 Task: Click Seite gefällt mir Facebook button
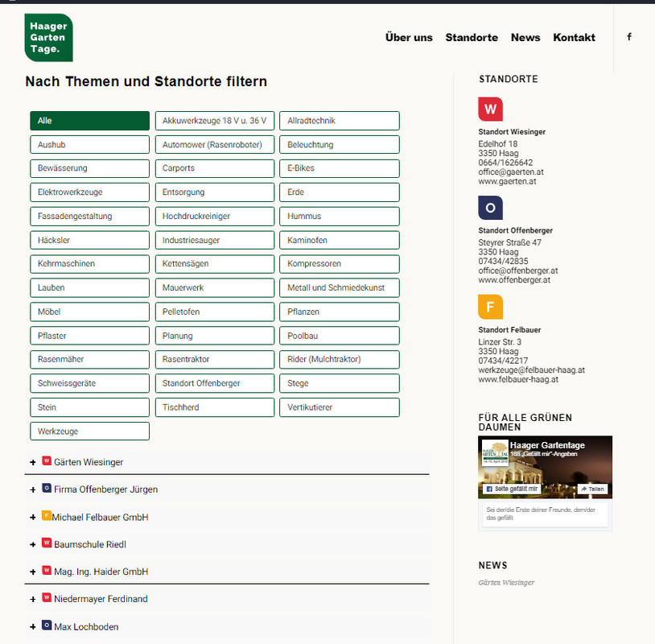point(512,489)
